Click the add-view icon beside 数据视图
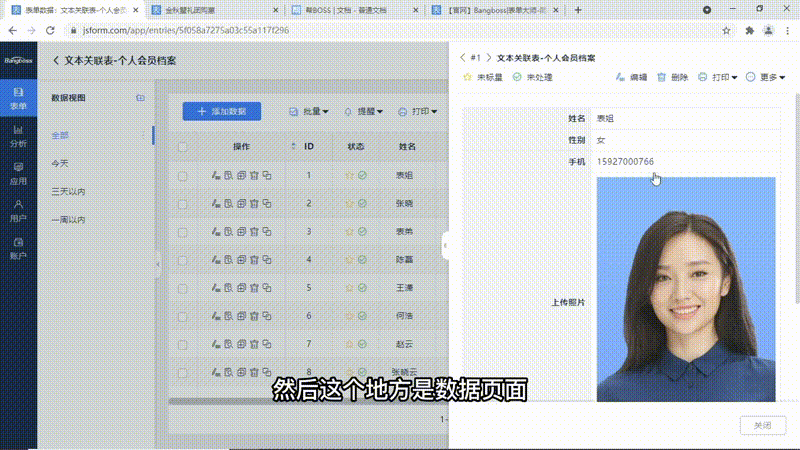 coord(140,98)
